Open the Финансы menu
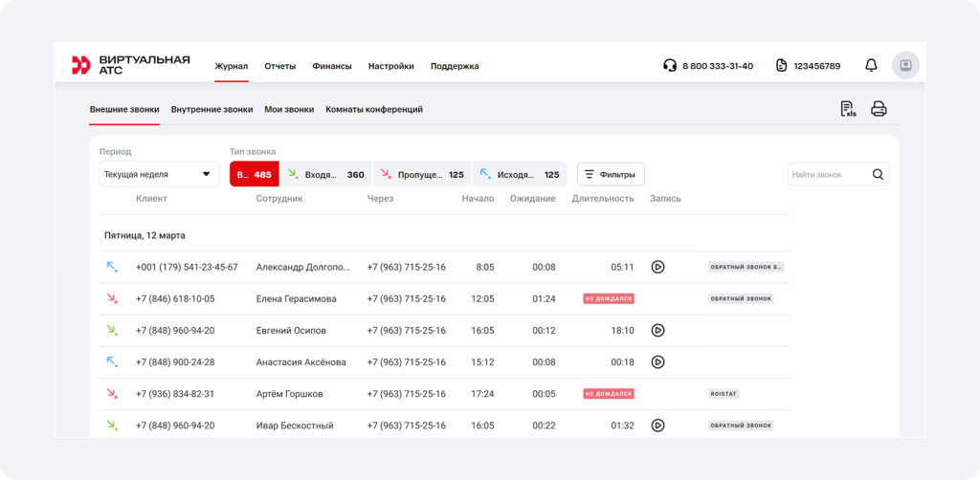 coord(332,66)
